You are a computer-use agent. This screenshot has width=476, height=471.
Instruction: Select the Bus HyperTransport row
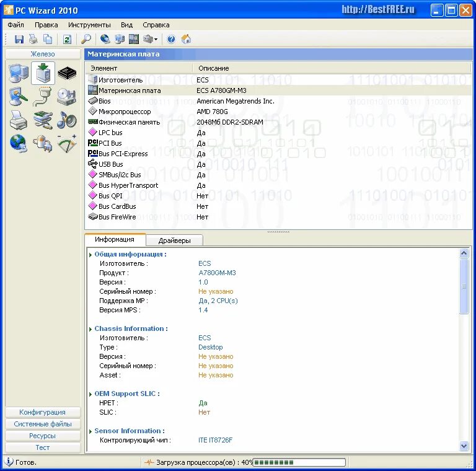point(279,185)
